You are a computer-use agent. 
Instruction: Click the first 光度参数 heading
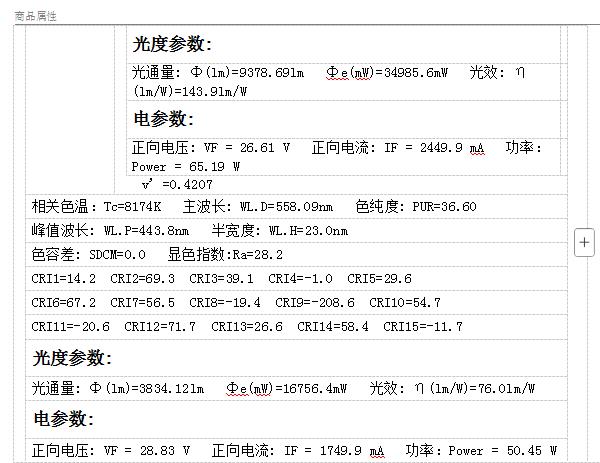[x=172, y=44]
